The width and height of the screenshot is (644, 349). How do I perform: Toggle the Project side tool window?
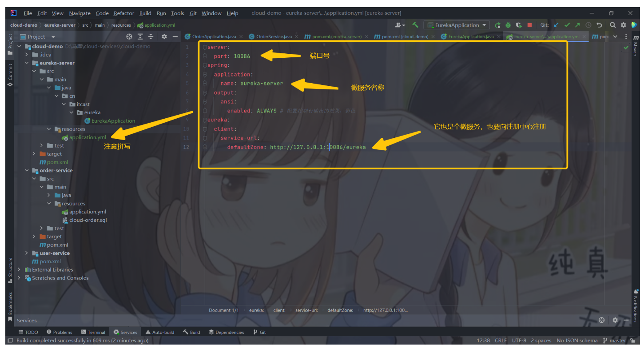tap(10, 44)
